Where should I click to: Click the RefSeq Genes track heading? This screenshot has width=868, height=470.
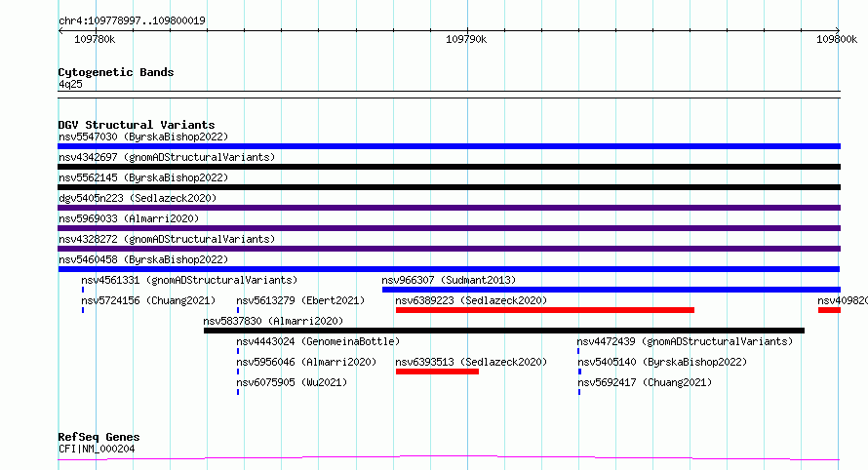click(99, 438)
